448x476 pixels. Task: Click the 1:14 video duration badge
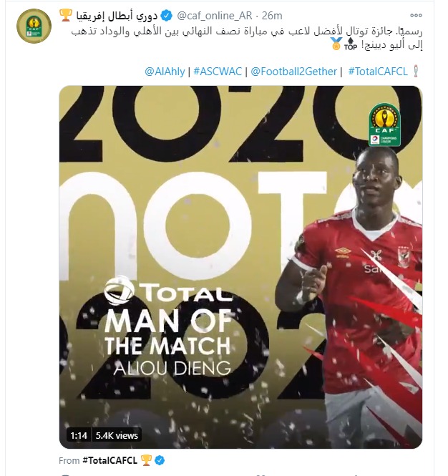pos(79,436)
